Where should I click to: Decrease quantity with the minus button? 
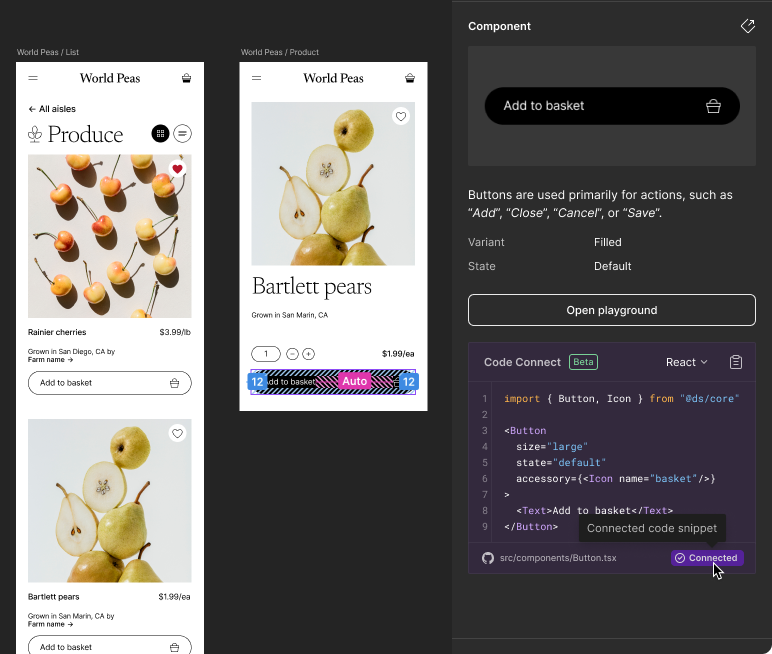point(292,354)
